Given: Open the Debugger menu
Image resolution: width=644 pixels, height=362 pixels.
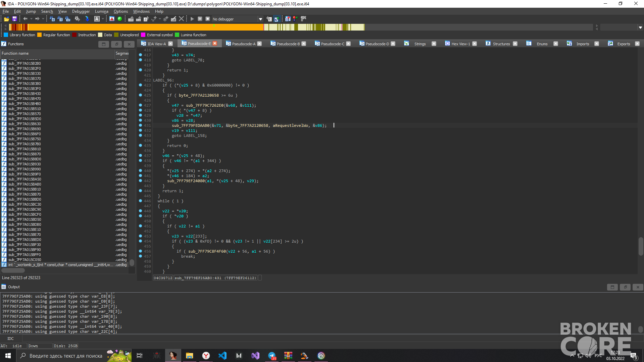Looking at the screenshot, I should coord(81,11).
